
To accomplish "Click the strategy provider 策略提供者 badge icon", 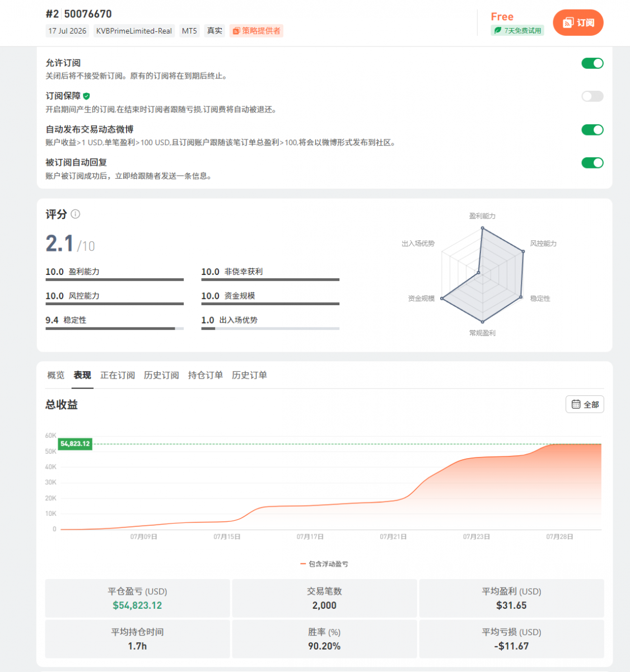I will pos(236,31).
